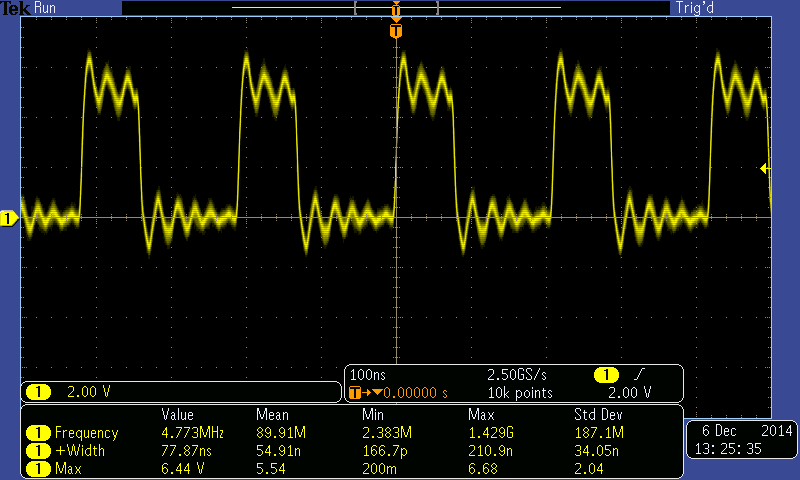Click the channel 1 ground reference marker
The width and height of the screenshot is (800, 480).
[9, 218]
